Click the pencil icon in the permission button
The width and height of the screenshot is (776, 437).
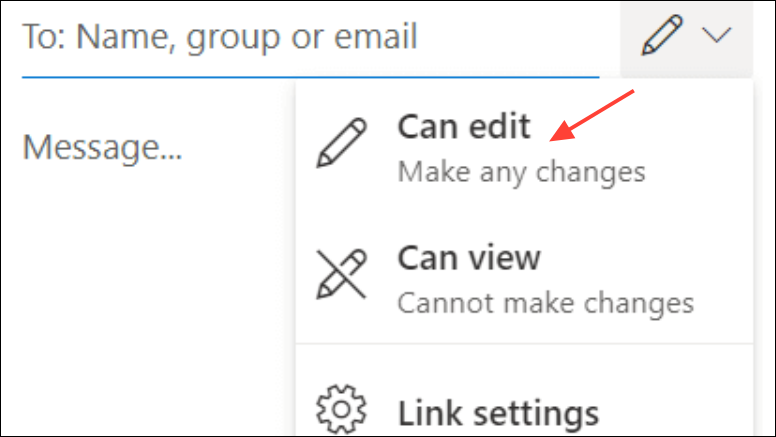coord(662,35)
